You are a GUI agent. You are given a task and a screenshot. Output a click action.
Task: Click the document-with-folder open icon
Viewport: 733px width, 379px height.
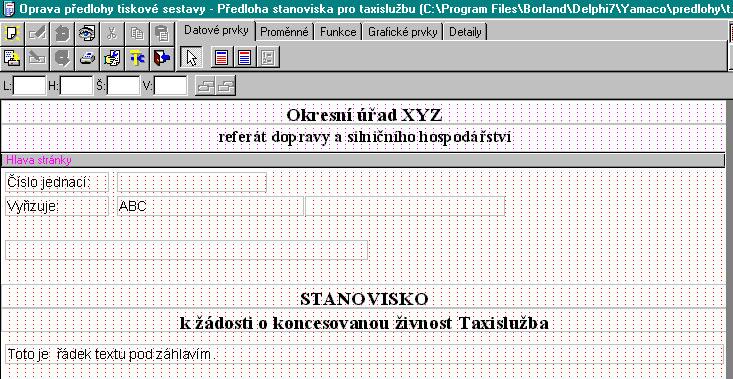tap(13, 58)
